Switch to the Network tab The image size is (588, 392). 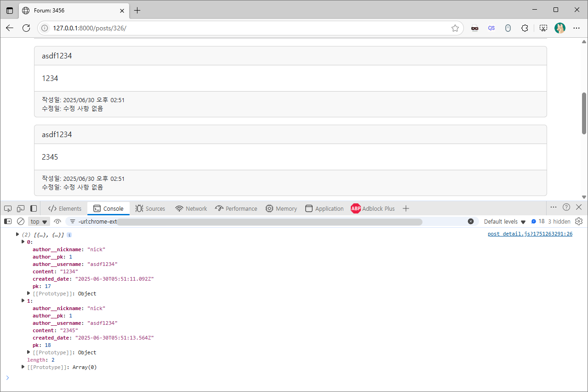(x=191, y=208)
